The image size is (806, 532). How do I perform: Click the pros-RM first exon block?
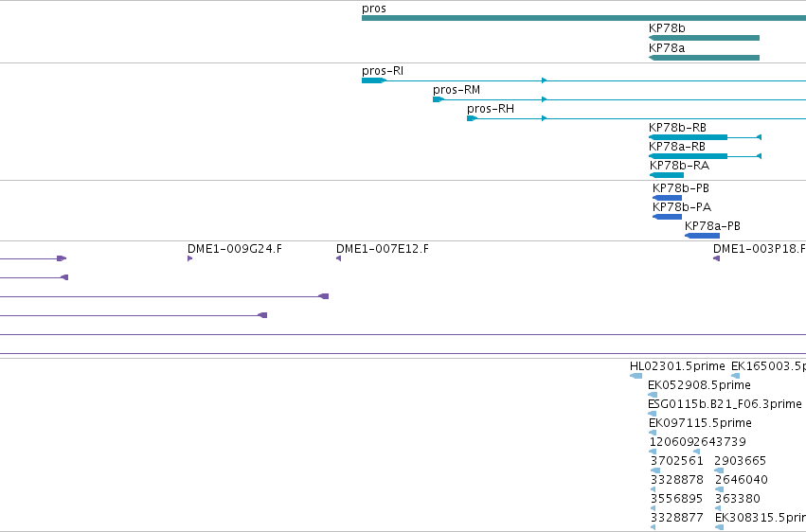pyautogui.click(x=438, y=99)
